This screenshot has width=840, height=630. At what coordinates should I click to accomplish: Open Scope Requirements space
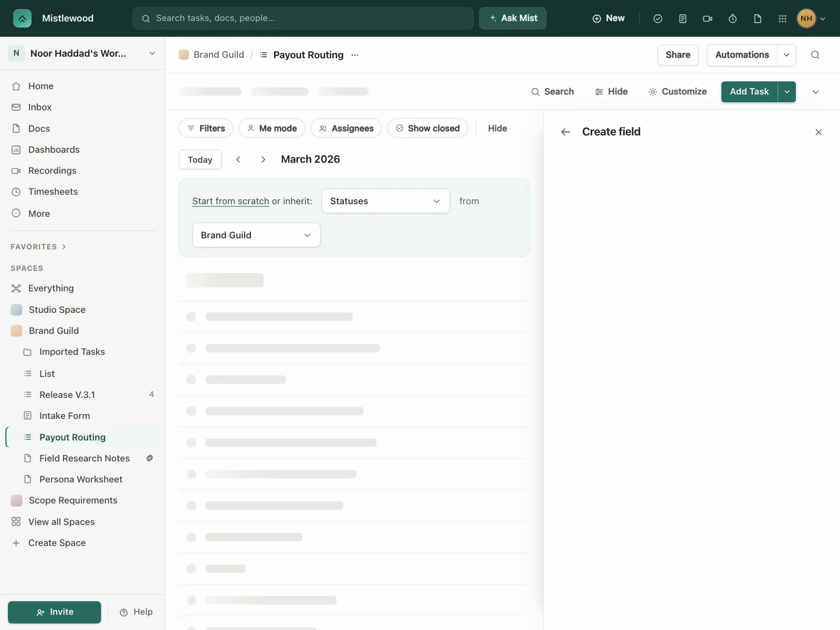[82, 500]
